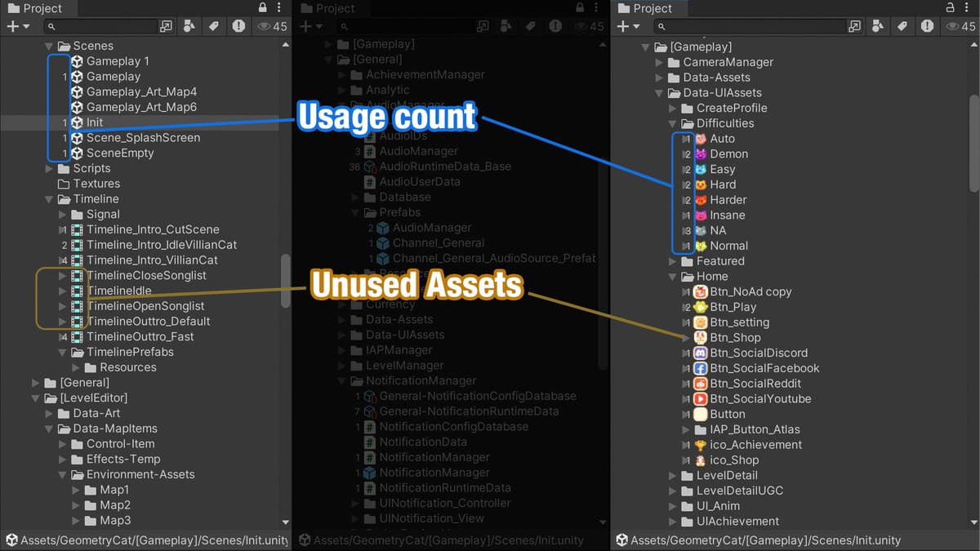
Task: Select the Btn_SocialYoutube sprite asset
Action: tap(759, 399)
